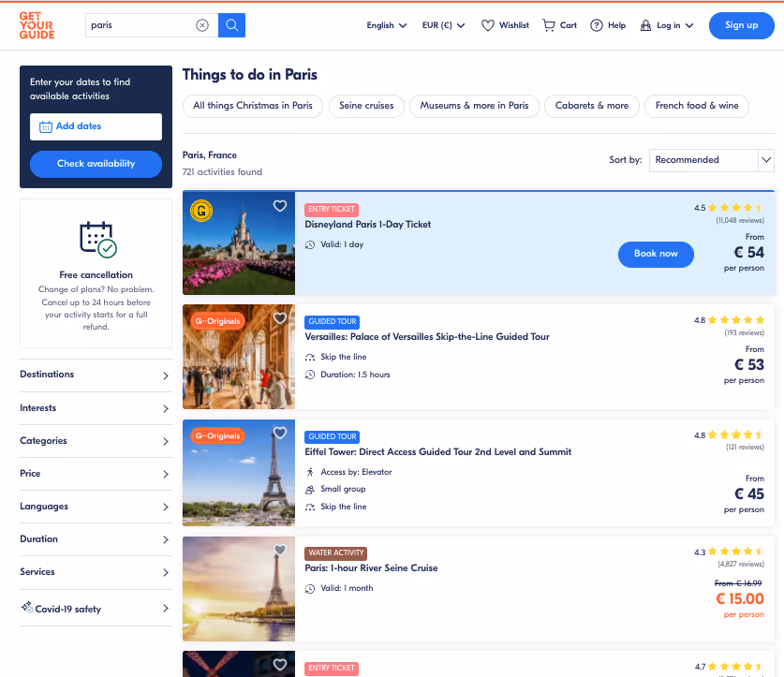This screenshot has width=784, height=677.
Task: Click the clock icon beside Valid: 1 day
Action: click(310, 244)
